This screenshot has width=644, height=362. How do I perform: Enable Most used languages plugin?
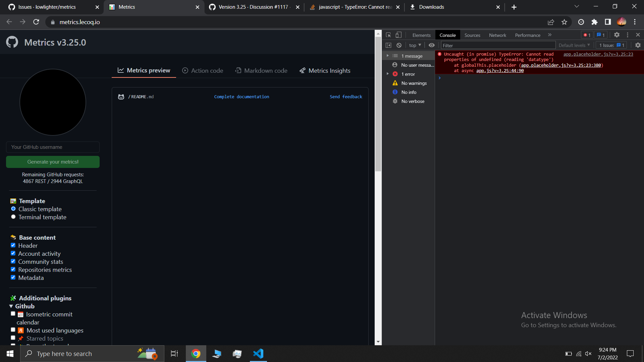point(13,330)
